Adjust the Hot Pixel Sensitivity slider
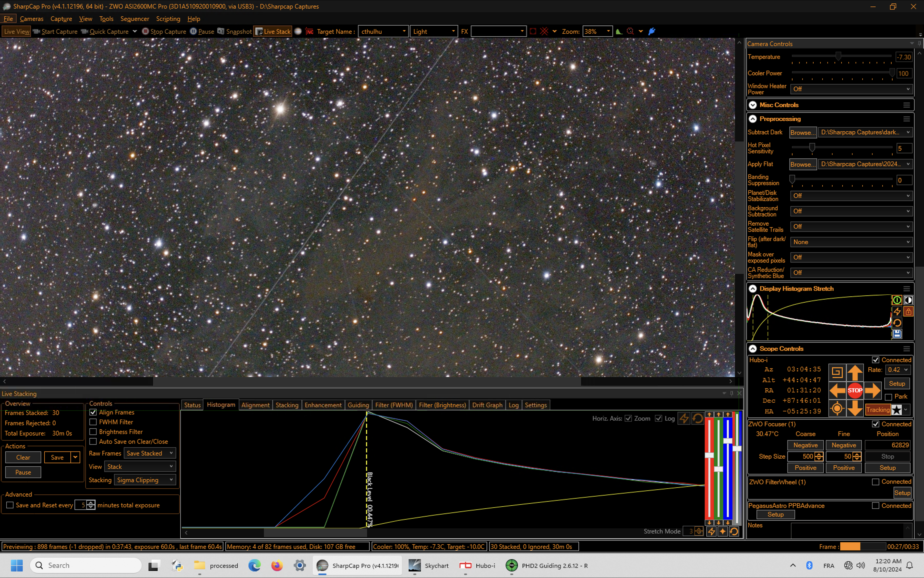This screenshot has height=578, width=924. click(812, 148)
